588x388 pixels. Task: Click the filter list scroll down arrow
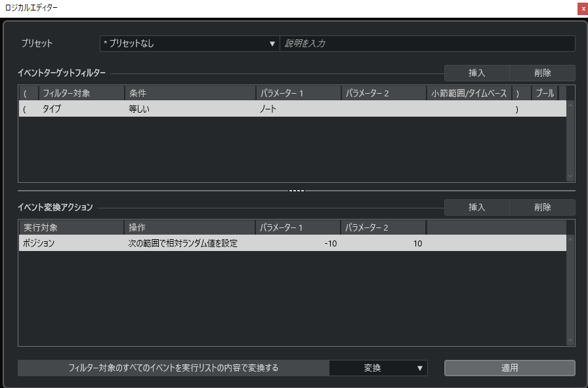coord(570,176)
